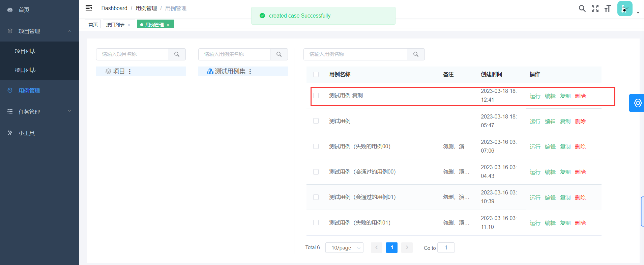
Task: Enter fullscreen using the expand icon
Action: click(x=595, y=8)
